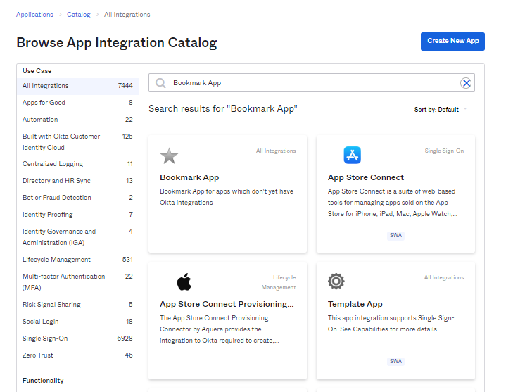Open the Sort by Default dropdown
The width and height of the screenshot is (532, 392).
441,110
